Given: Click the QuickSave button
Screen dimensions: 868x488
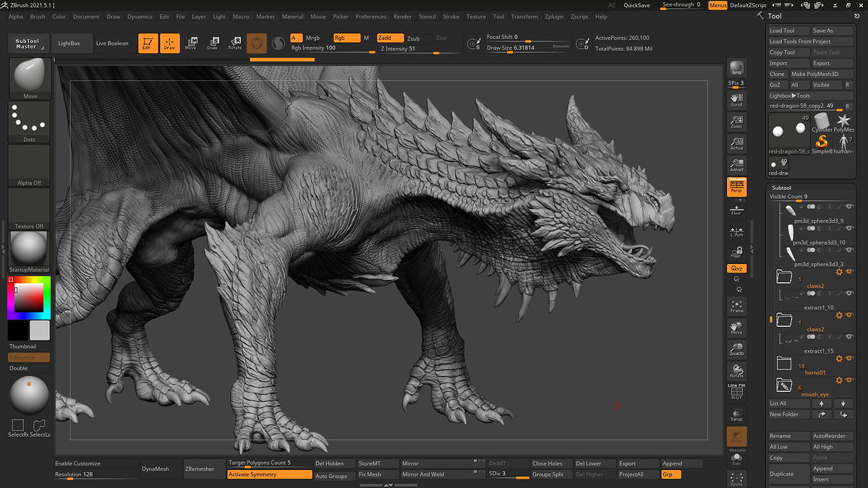Looking at the screenshot, I should (x=637, y=5).
